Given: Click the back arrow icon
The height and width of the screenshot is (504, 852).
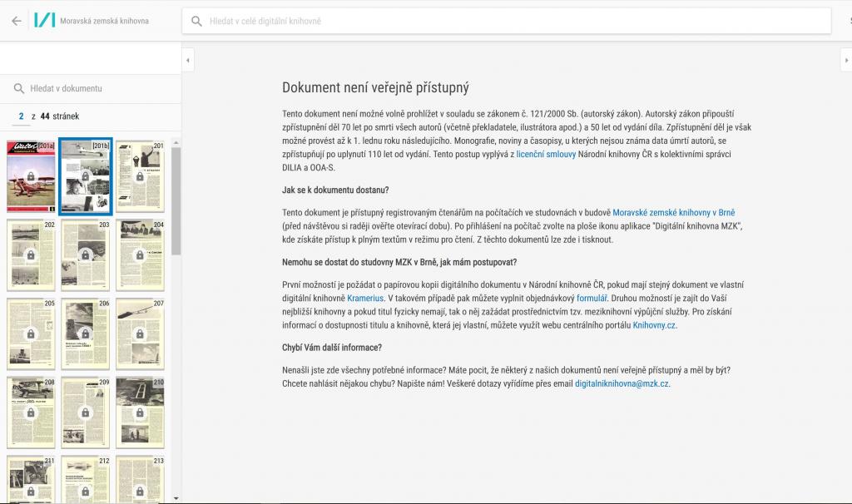Looking at the screenshot, I should point(17,21).
